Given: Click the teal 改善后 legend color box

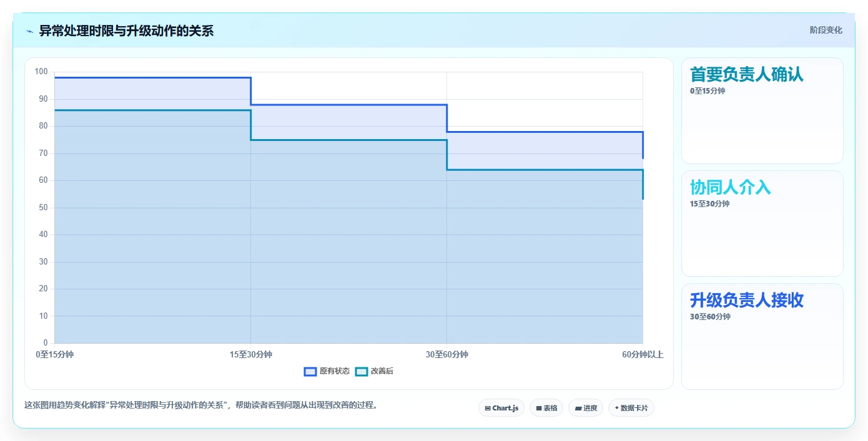Looking at the screenshot, I should pyautogui.click(x=361, y=371).
